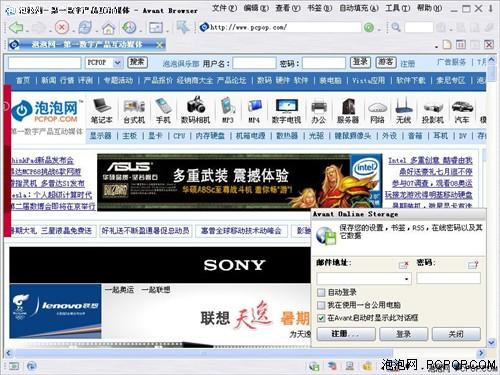Open the 编辑(E) menu
Screen dimensions: 500x375
256,8
